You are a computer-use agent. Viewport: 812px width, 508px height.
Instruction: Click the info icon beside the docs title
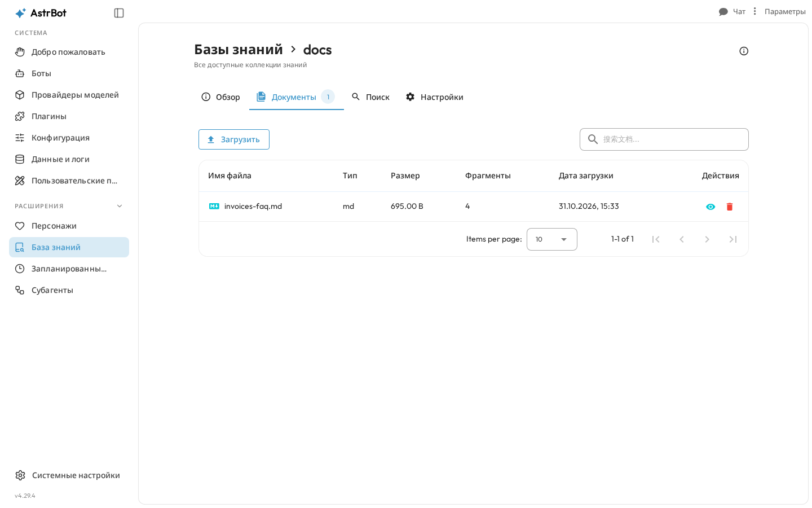pos(744,51)
